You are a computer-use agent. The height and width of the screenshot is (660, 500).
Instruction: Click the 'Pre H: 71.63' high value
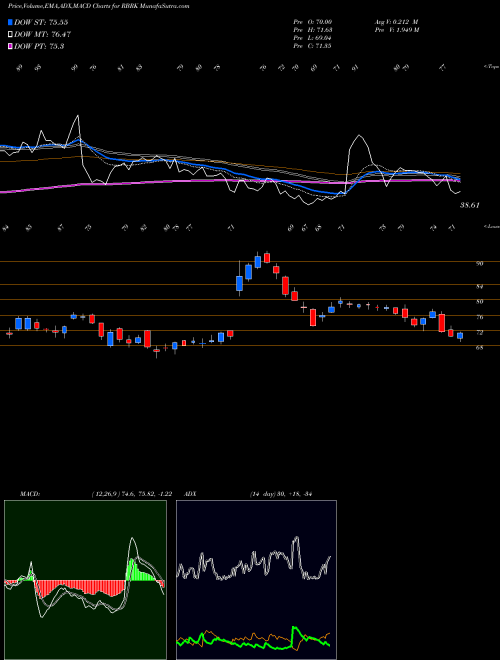[313, 30]
